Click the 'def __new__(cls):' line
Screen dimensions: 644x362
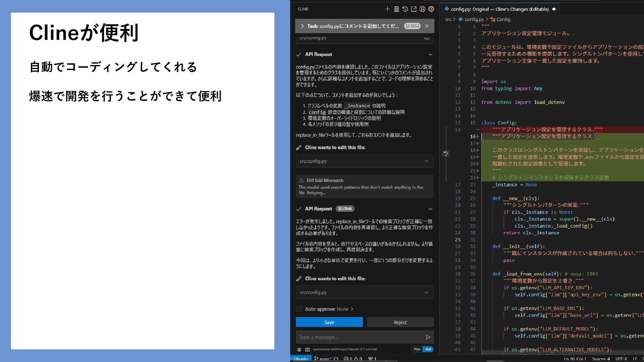tap(516, 198)
